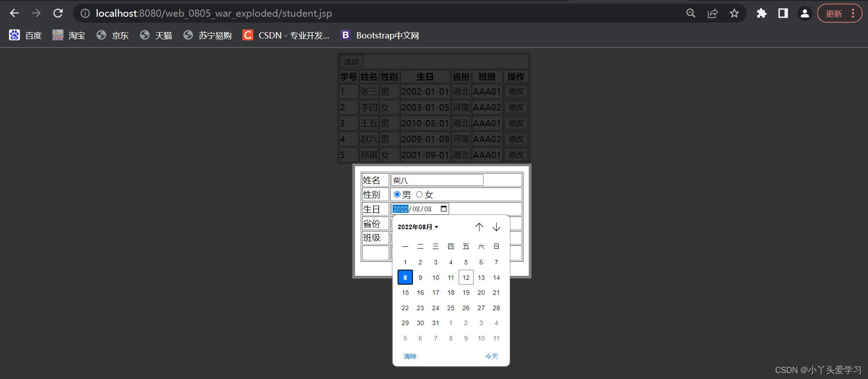Pick the outlined day 12 in calendar
Screen dimensions: 868x379
466,278
